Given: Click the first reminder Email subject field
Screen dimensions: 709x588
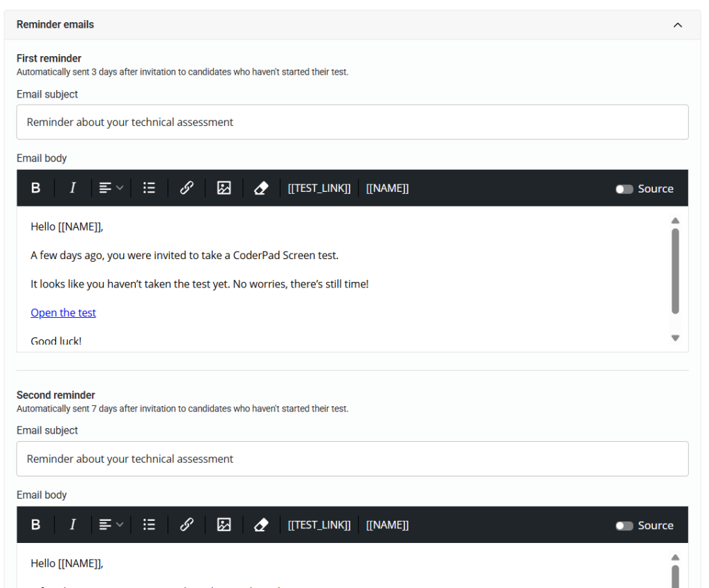Looking at the screenshot, I should pyautogui.click(x=352, y=121).
